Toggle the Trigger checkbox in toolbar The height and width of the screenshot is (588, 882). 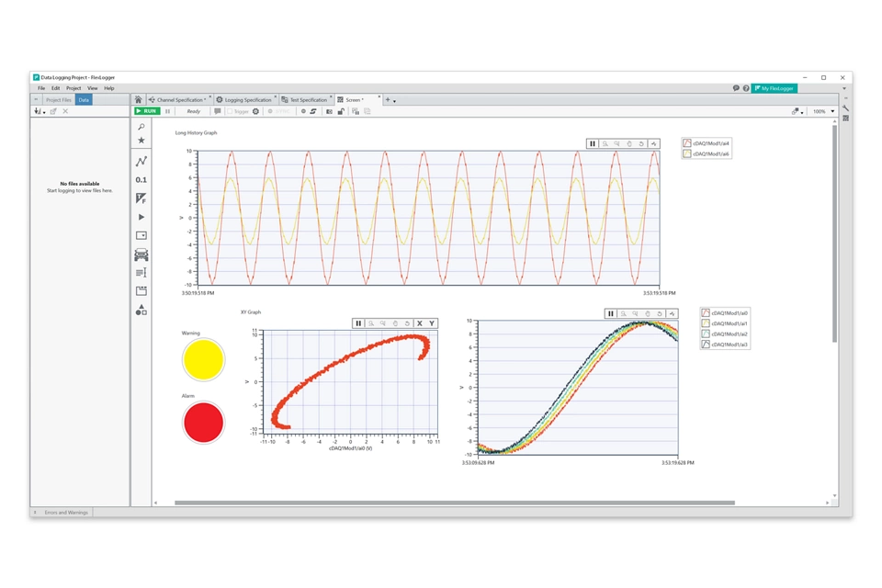230,111
